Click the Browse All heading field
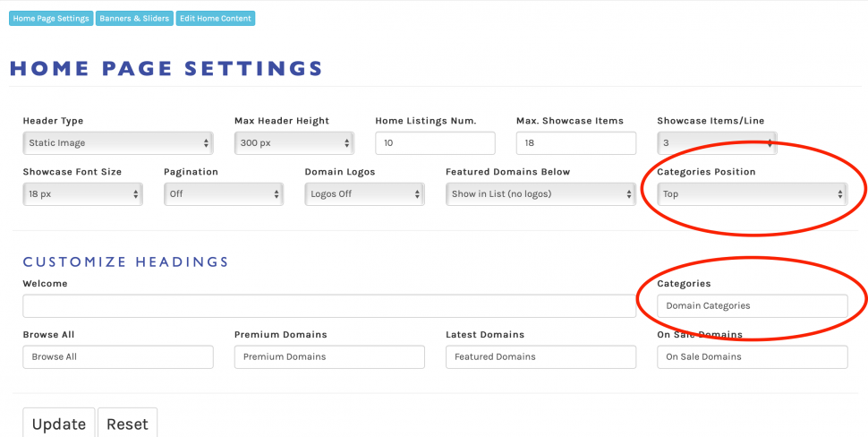This screenshot has width=868, height=437. pos(117,356)
